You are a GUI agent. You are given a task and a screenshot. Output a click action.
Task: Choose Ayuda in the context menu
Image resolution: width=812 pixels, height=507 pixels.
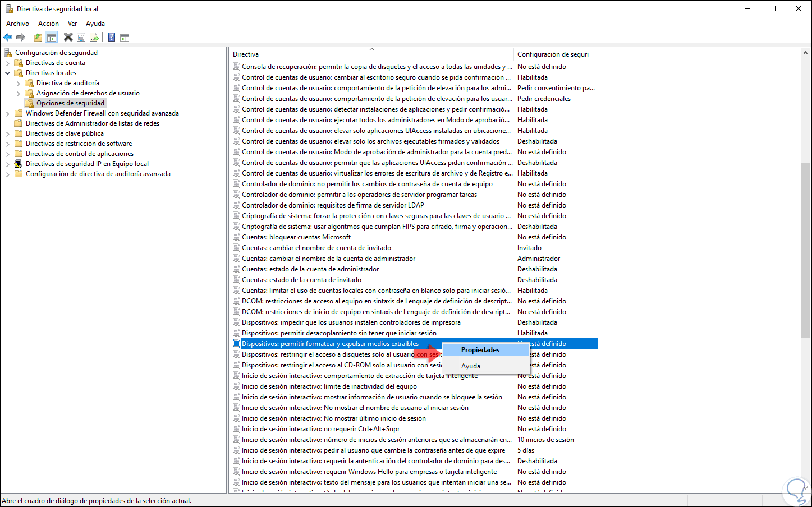coord(486,366)
